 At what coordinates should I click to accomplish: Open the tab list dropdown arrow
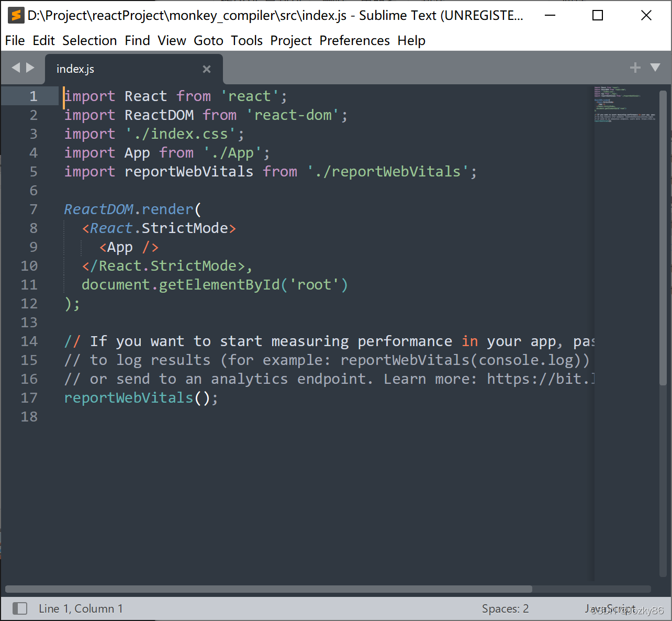[x=655, y=68]
